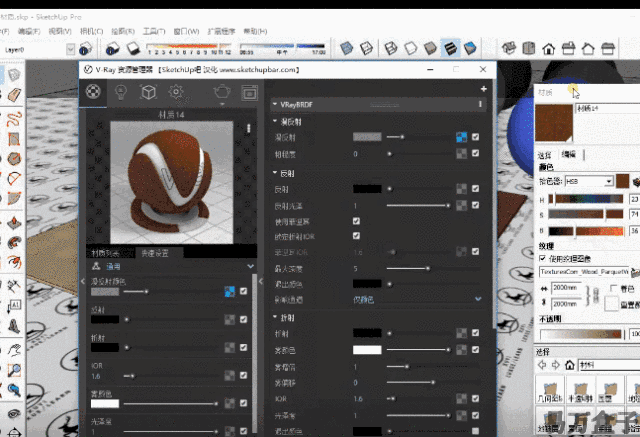
Task: Click the V-Ray render teapot icon
Action: pyautogui.click(x=221, y=92)
